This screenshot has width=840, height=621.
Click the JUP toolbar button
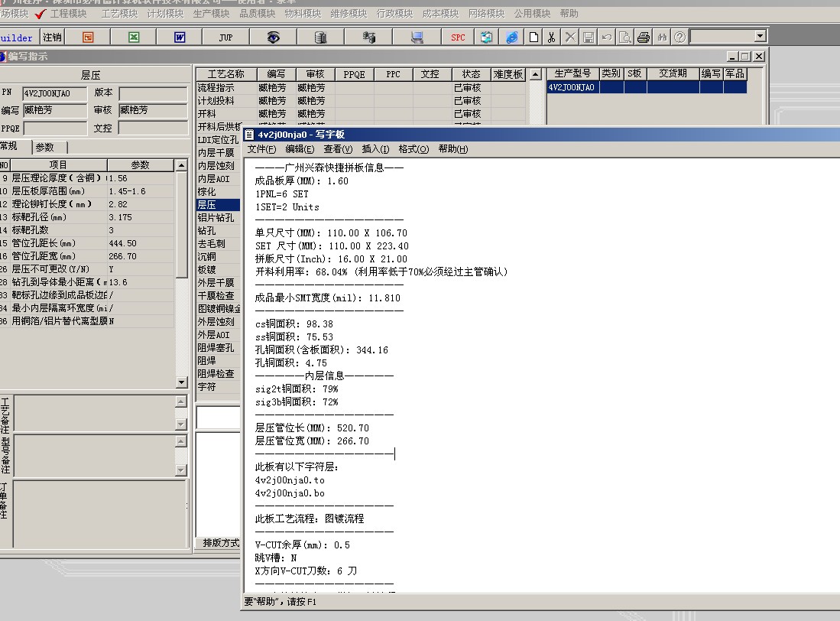click(x=225, y=37)
